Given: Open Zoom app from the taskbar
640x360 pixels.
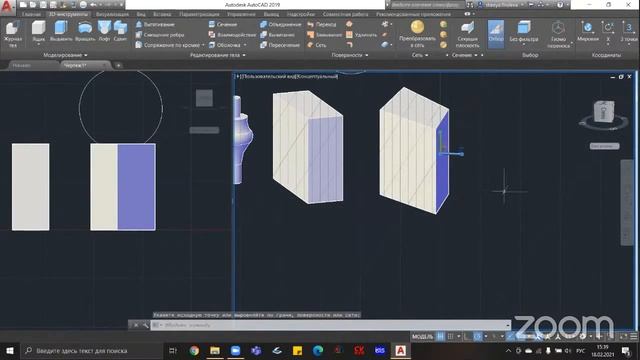Looking at the screenshot, I should [236, 351].
